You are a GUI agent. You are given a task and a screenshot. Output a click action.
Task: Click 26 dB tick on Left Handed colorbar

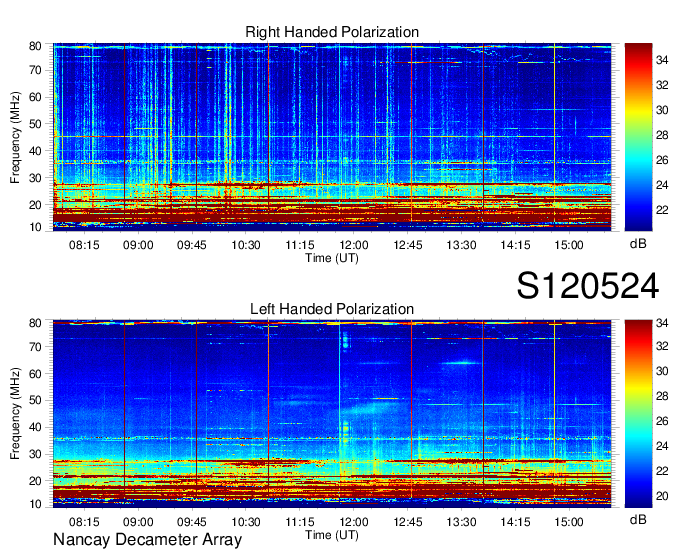click(662, 421)
